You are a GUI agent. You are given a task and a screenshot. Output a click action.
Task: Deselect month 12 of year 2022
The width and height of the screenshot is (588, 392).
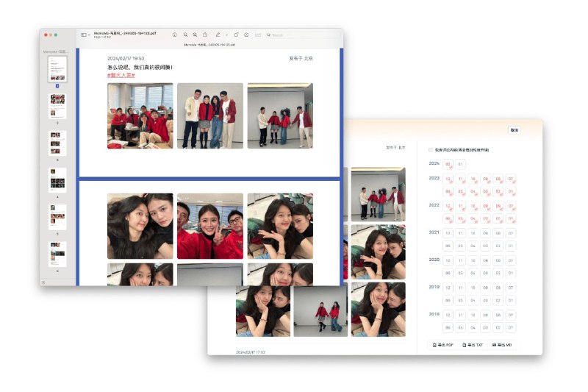click(448, 206)
